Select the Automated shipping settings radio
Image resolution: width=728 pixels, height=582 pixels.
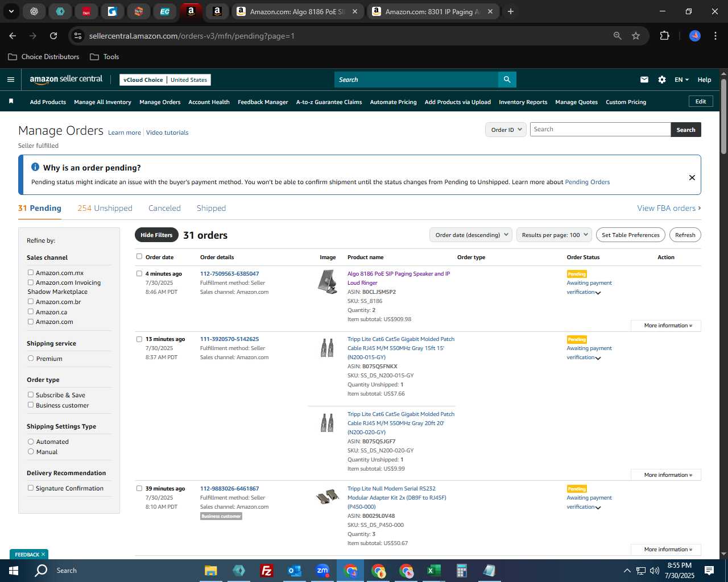click(31, 441)
